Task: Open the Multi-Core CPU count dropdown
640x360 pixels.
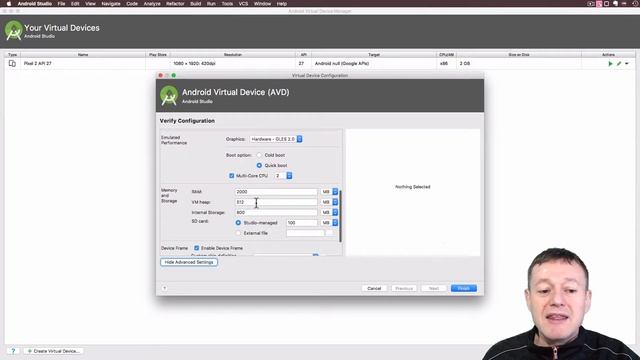Action: pos(283,176)
